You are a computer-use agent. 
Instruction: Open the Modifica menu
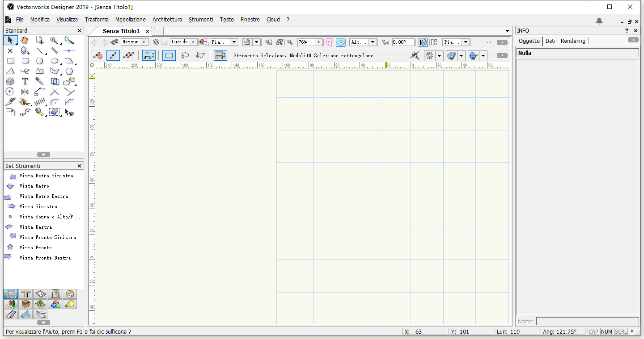[40, 20]
